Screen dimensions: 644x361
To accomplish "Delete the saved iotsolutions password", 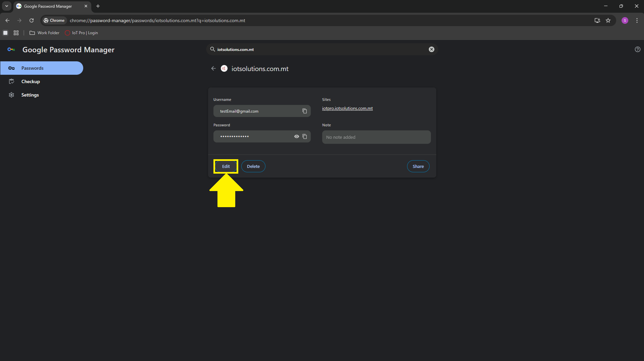I will pos(253,166).
